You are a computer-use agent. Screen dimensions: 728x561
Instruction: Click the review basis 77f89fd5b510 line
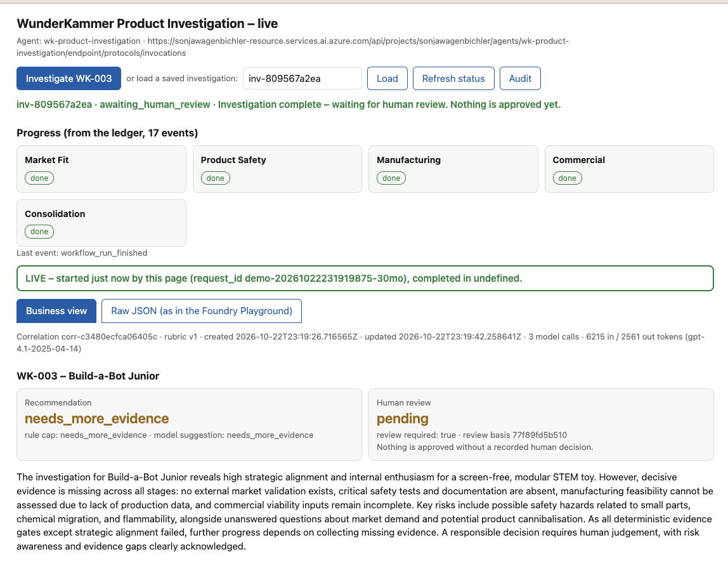point(472,435)
